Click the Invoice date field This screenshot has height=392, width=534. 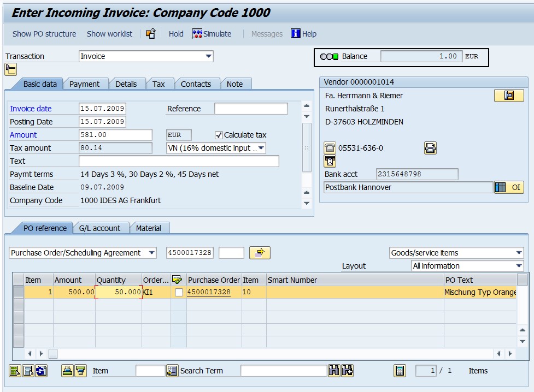point(102,109)
